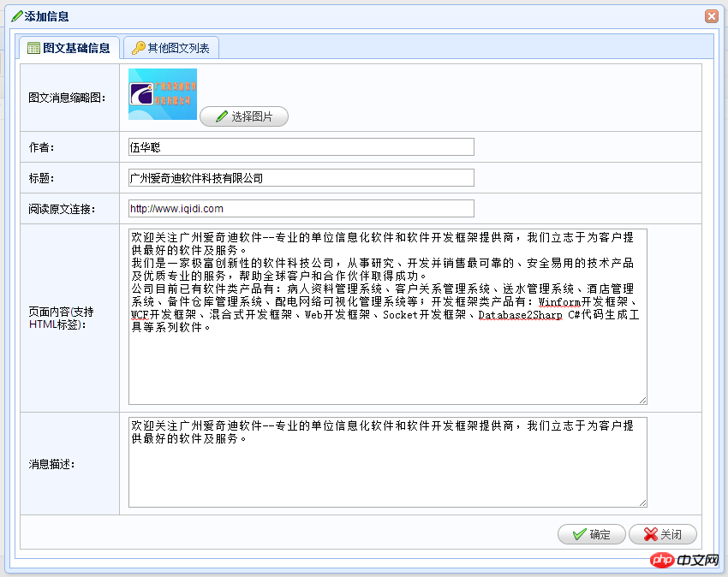Click the 选择图片 button

(x=244, y=116)
